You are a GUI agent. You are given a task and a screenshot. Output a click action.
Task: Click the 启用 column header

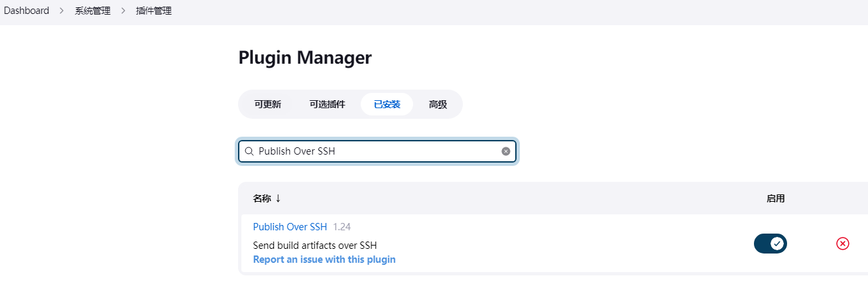point(775,198)
